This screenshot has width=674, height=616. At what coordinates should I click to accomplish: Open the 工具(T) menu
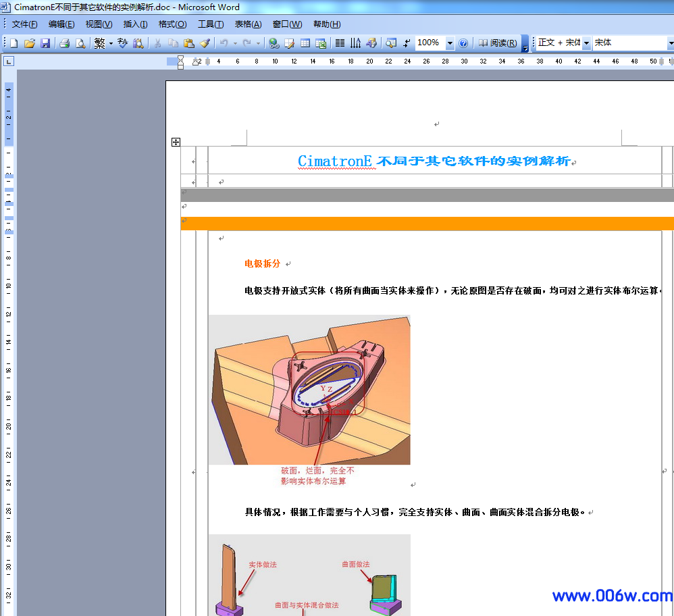click(211, 24)
